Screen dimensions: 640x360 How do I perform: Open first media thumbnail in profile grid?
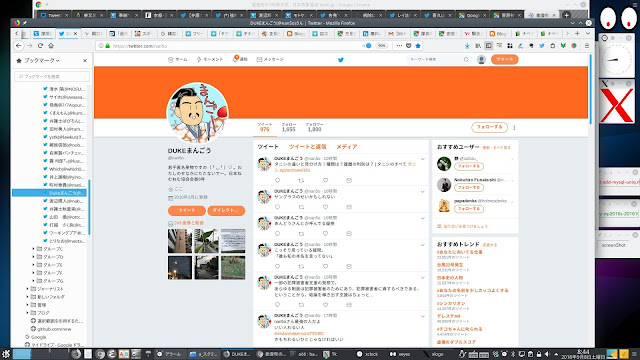(x=180, y=241)
